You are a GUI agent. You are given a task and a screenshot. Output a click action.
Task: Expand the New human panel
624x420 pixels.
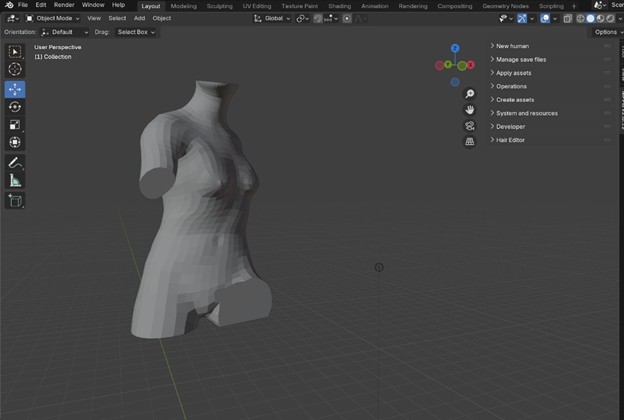(514, 46)
